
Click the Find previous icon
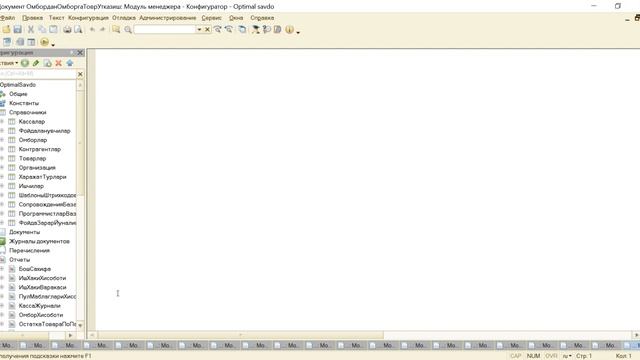click(x=229, y=29)
